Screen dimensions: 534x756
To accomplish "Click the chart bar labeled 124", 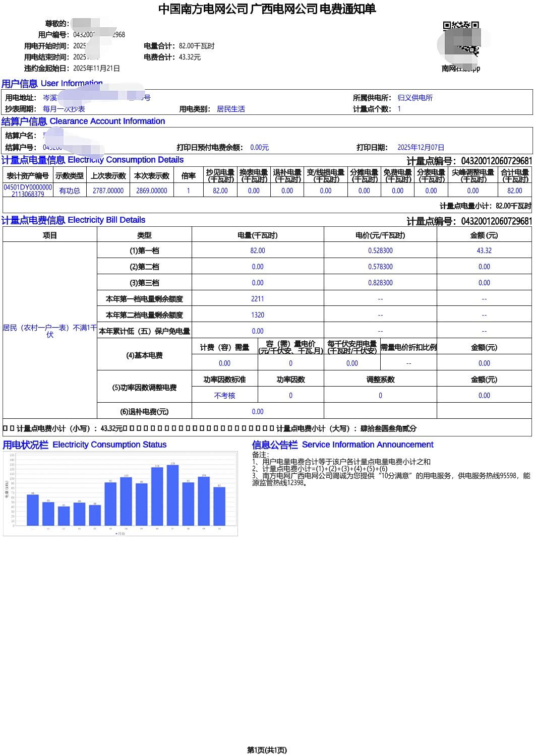I will (x=157, y=496).
